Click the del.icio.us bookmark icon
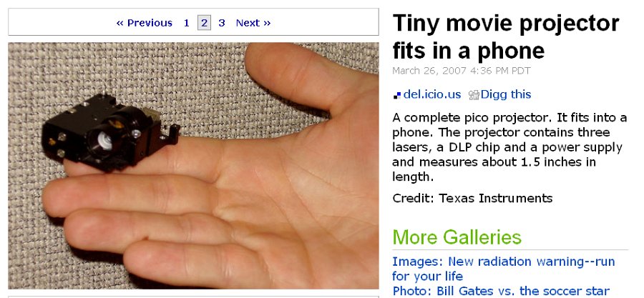Image resolution: width=644 pixels, height=298 pixels. (396, 95)
